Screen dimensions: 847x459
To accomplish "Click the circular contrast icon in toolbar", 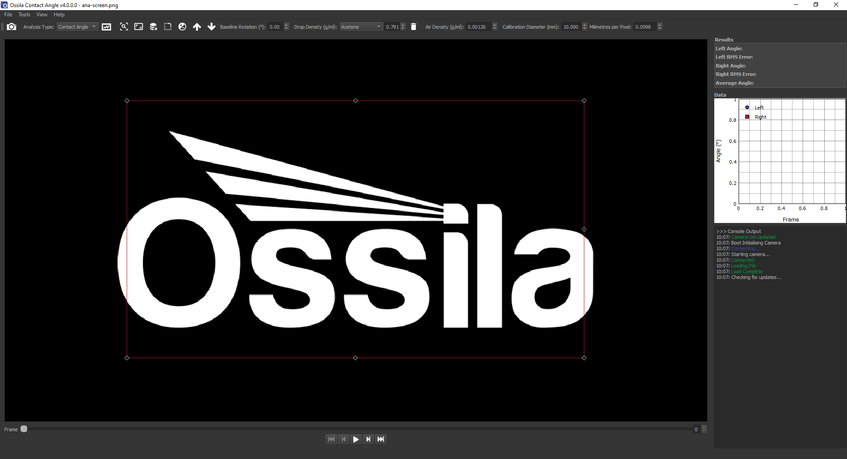I will pos(182,26).
